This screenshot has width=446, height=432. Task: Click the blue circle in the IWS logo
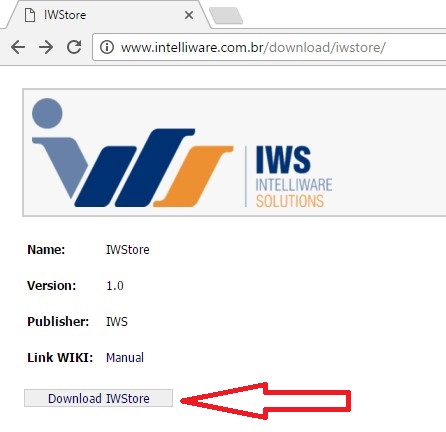coord(47,113)
